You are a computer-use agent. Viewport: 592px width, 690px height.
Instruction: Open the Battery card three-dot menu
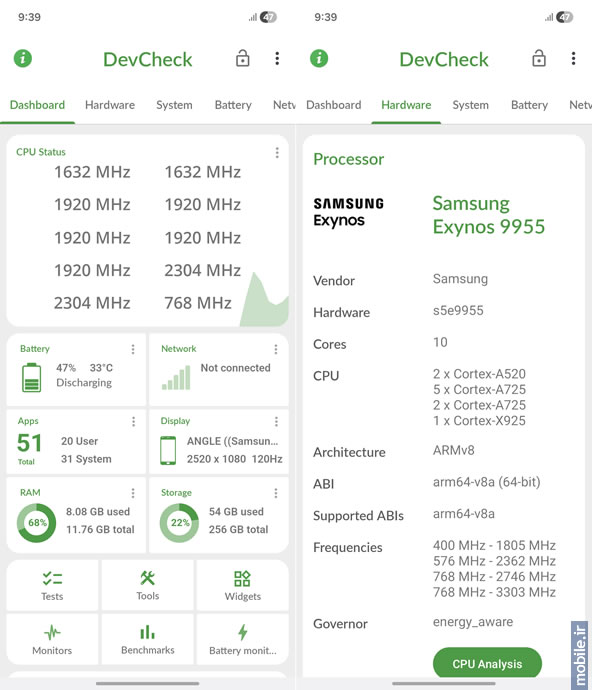pyautogui.click(x=133, y=349)
